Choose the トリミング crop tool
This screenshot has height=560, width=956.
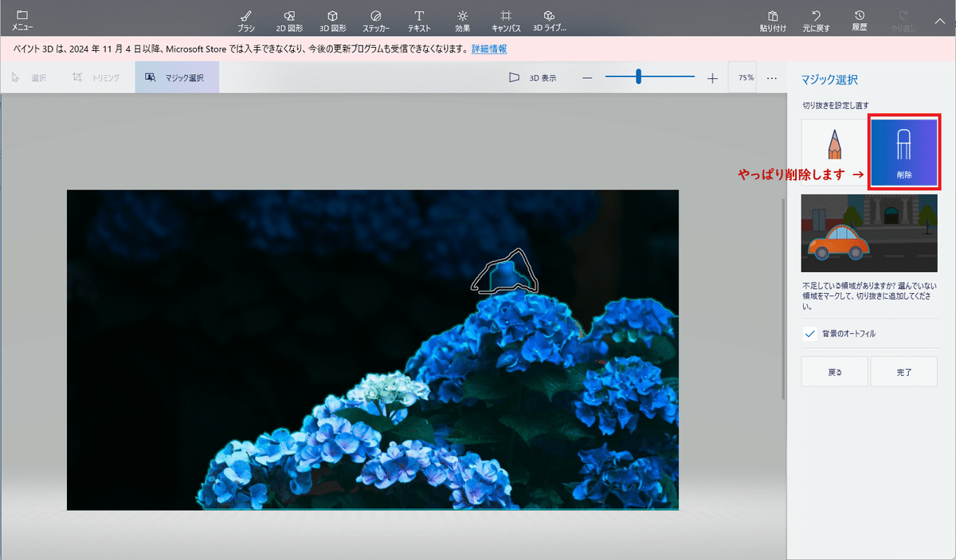pos(96,78)
